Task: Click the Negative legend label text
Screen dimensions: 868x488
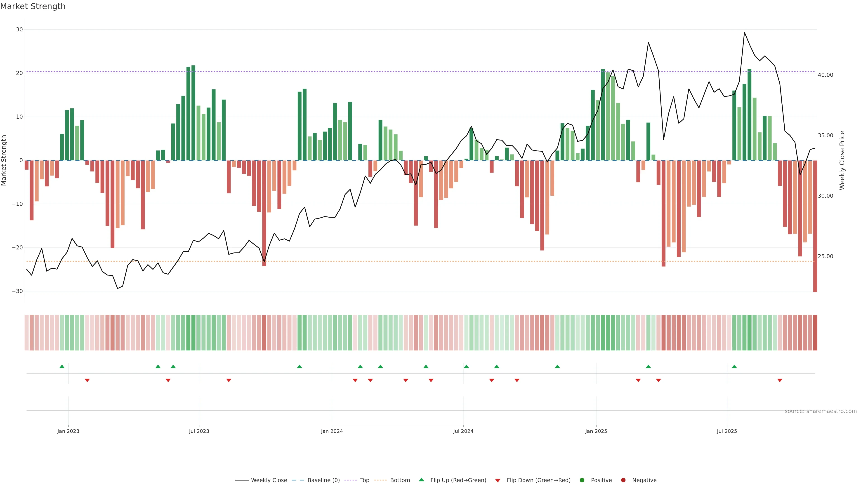Action: (644, 480)
